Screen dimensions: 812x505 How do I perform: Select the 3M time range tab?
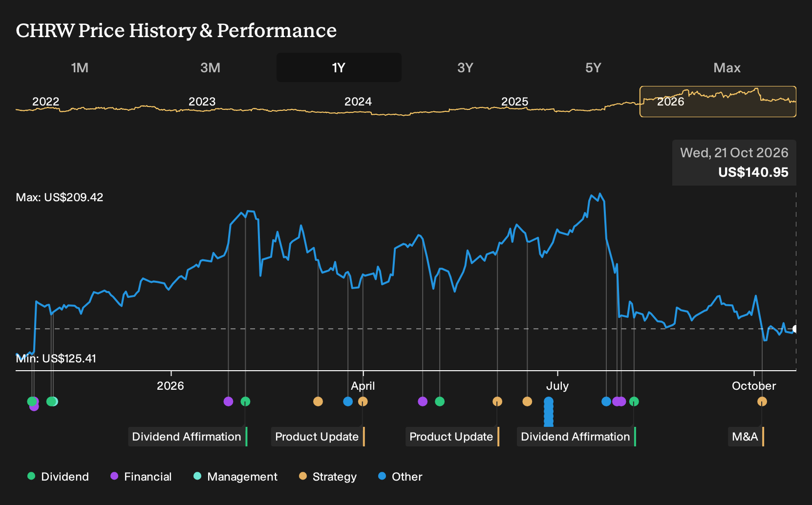[x=210, y=67]
